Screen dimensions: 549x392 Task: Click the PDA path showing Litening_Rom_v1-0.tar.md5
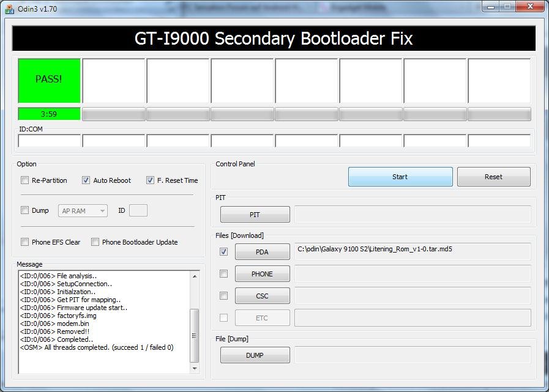click(413, 251)
